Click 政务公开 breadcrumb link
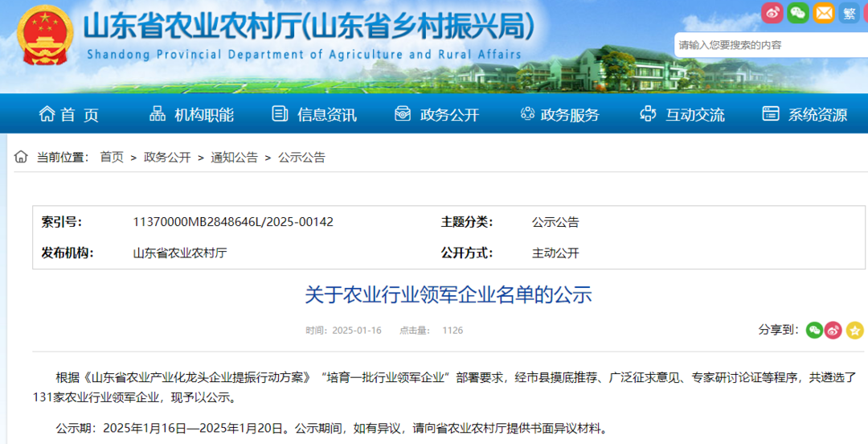This screenshot has width=868, height=444. pyautogui.click(x=167, y=157)
